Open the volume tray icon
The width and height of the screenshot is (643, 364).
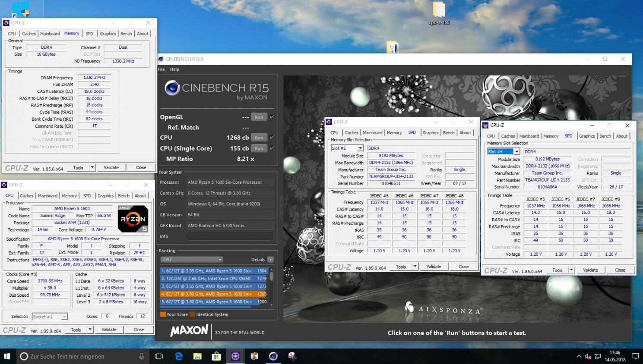pyautogui.click(x=588, y=357)
